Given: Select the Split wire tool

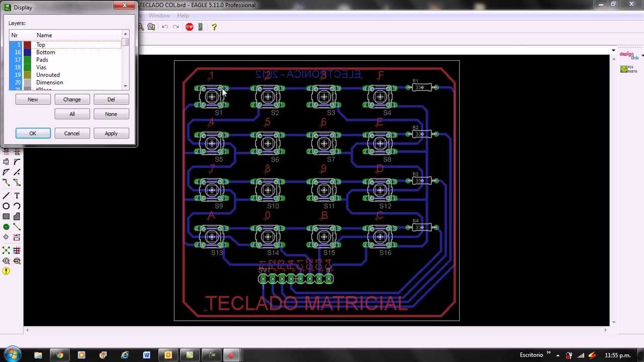Looking at the screenshot, I should (6, 172).
